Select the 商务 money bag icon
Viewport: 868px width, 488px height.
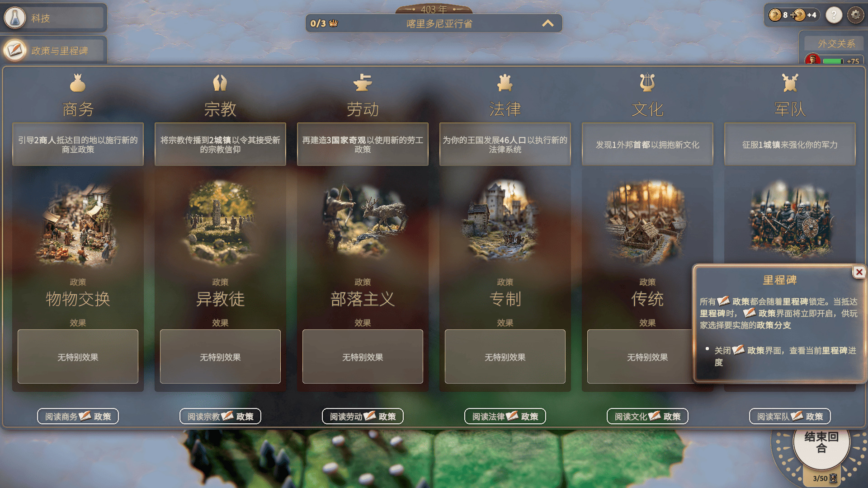(x=78, y=83)
